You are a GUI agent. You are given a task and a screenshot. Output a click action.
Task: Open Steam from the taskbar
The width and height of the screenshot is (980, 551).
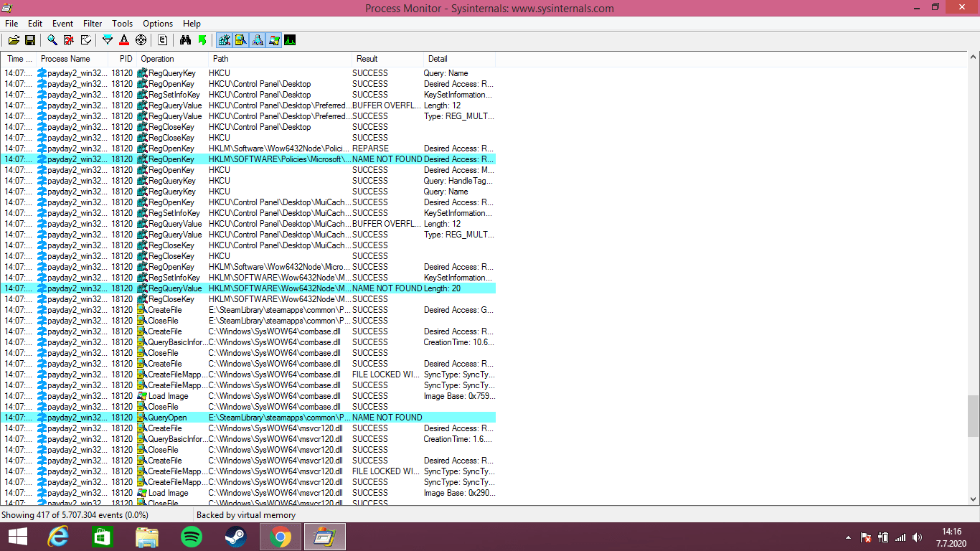236,537
